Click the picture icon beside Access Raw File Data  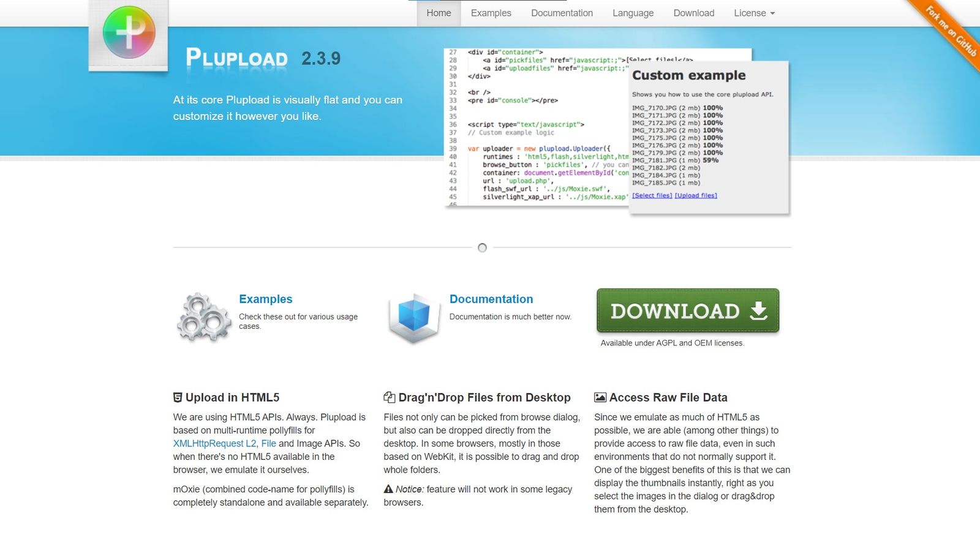pyautogui.click(x=600, y=397)
